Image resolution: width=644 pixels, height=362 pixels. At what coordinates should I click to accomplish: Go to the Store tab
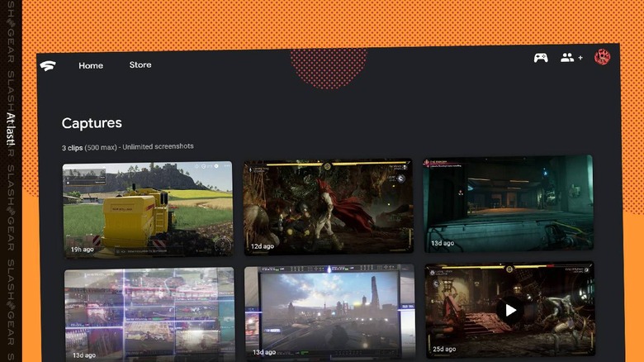coord(140,64)
